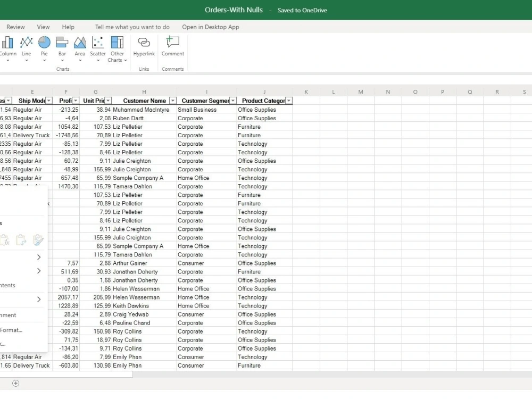The width and height of the screenshot is (532, 399).
Task: Insert a Column chart
Action: pos(7,46)
